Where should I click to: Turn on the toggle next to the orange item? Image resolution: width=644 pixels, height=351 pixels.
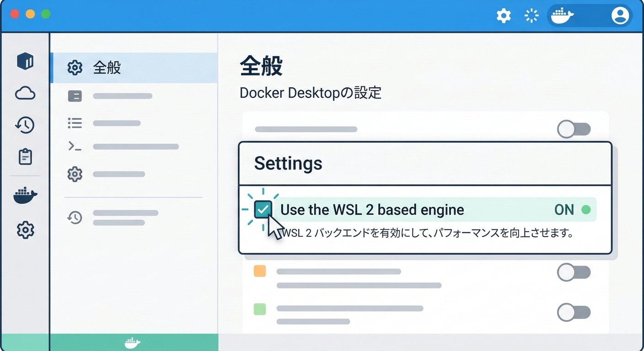click(574, 271)
